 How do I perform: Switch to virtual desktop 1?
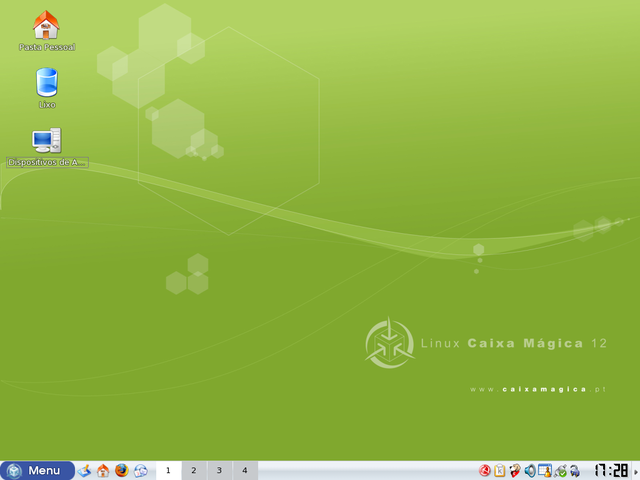coord(168,471)
